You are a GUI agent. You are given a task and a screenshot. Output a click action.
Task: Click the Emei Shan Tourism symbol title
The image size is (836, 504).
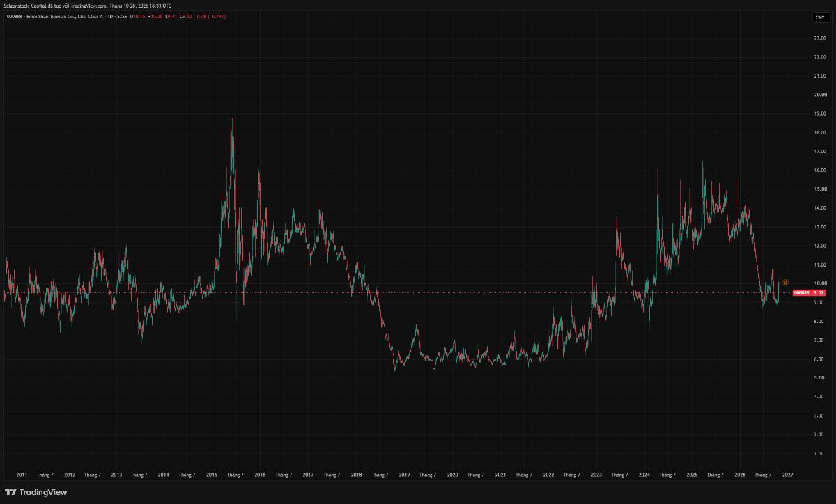64,16
